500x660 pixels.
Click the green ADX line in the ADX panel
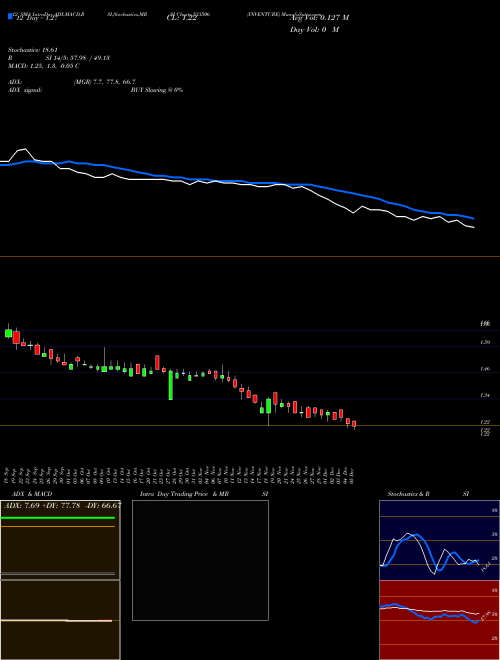58,518
